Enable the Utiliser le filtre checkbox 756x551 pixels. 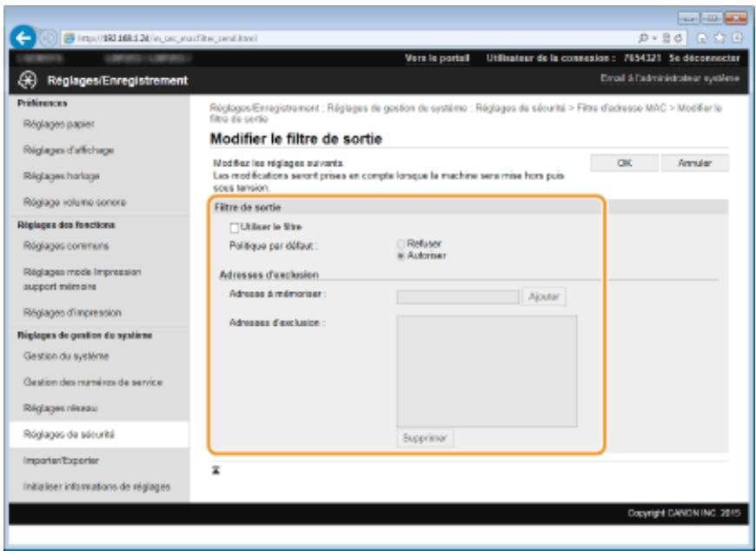pos(235,227)
